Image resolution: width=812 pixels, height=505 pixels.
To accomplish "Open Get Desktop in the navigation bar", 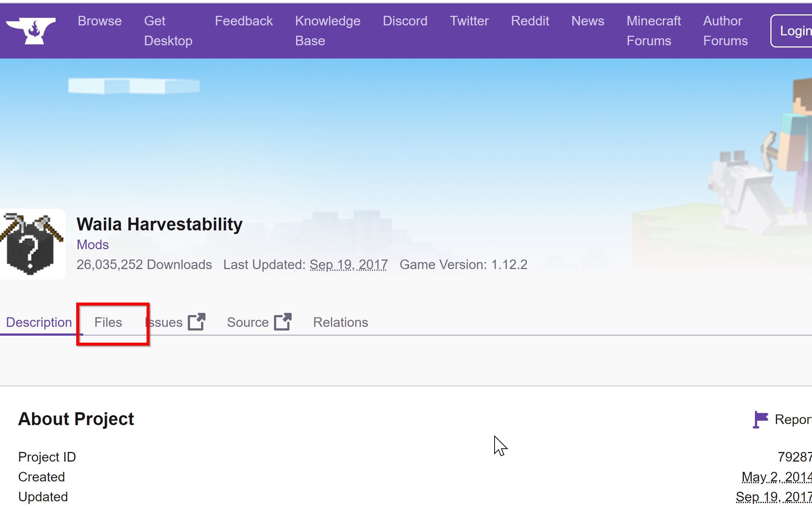I will pos(168,31).
